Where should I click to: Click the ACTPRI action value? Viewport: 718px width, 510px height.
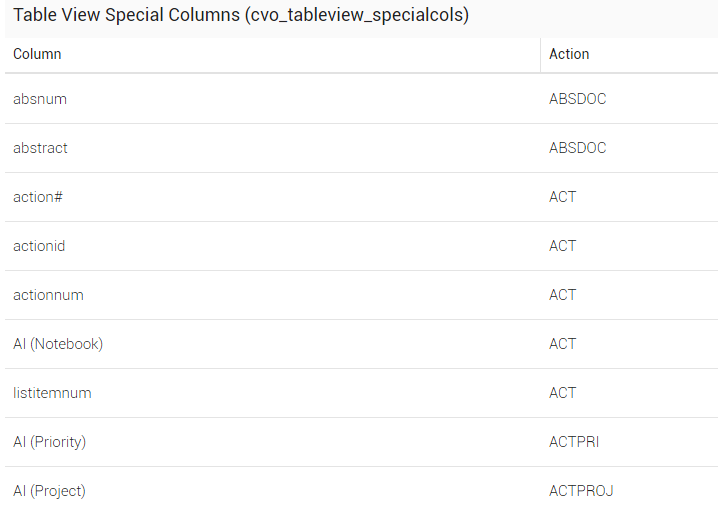coord(574,442)
